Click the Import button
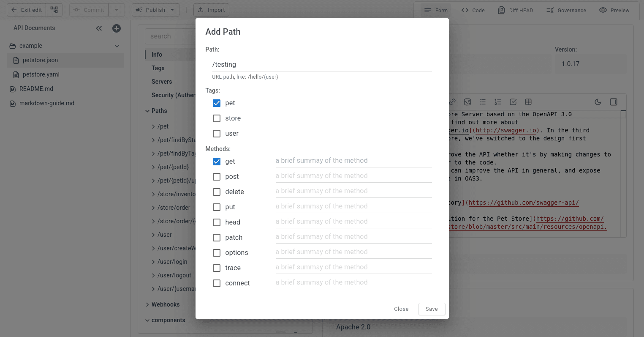Viewport: 644px width, 337px height. pyautogui.click(x=211, y=10)
